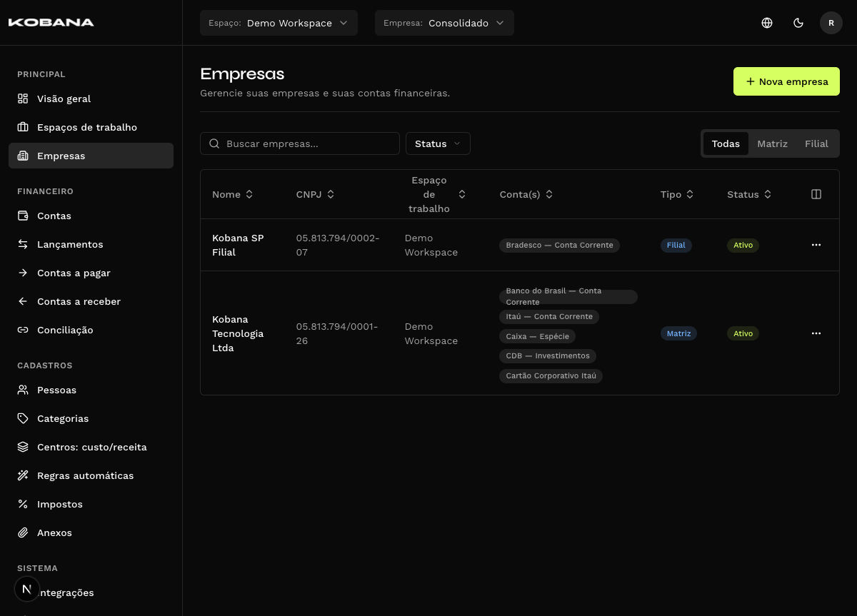Click the Kobana SP Filial company name
Viewport: 857px width, 616px height.
pos(238,245)
